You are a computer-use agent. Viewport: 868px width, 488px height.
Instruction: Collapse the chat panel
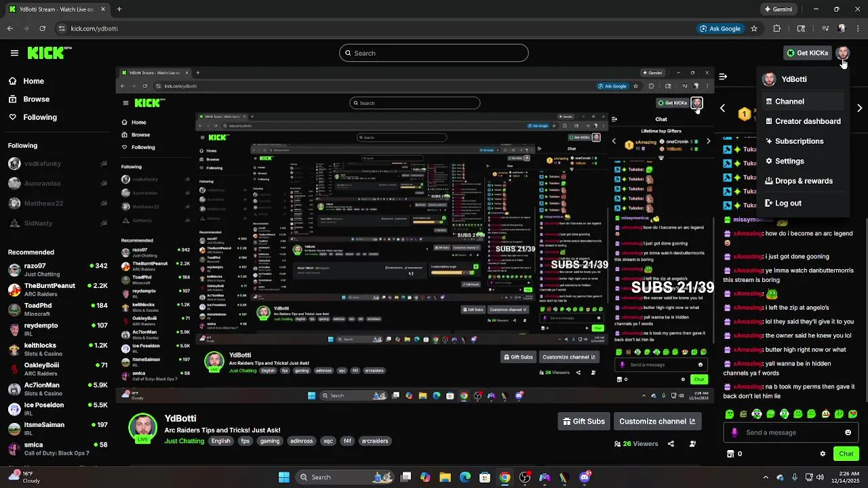tap(723, 77)
